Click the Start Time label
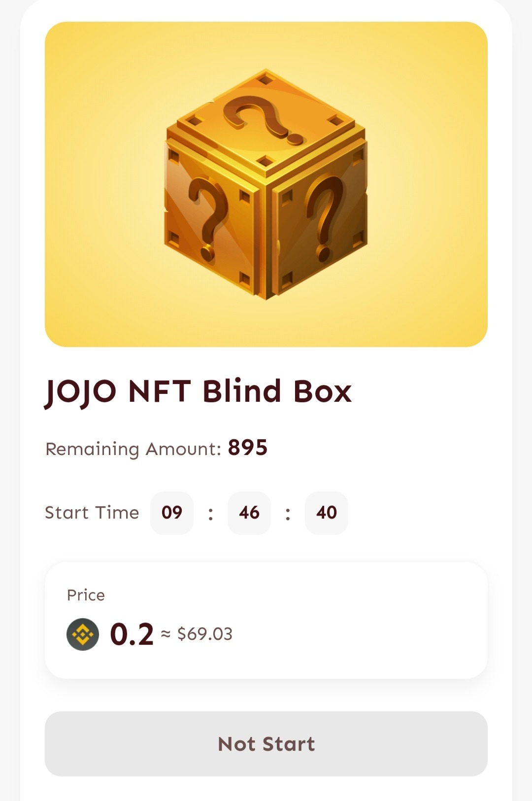532x801 pixels. pyautogui.click(x=92, y=513)
